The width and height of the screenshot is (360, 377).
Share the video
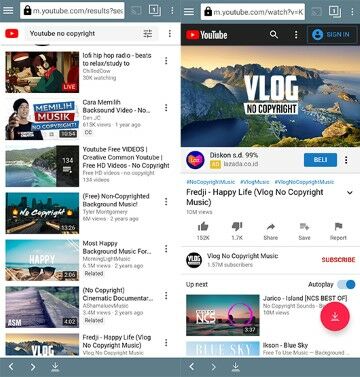click(x=271, y=231)
